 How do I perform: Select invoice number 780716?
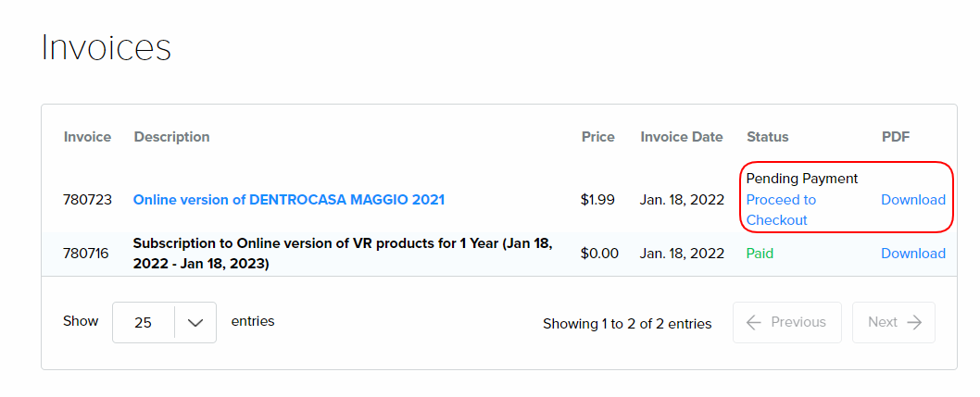click(x=87, y=254)
